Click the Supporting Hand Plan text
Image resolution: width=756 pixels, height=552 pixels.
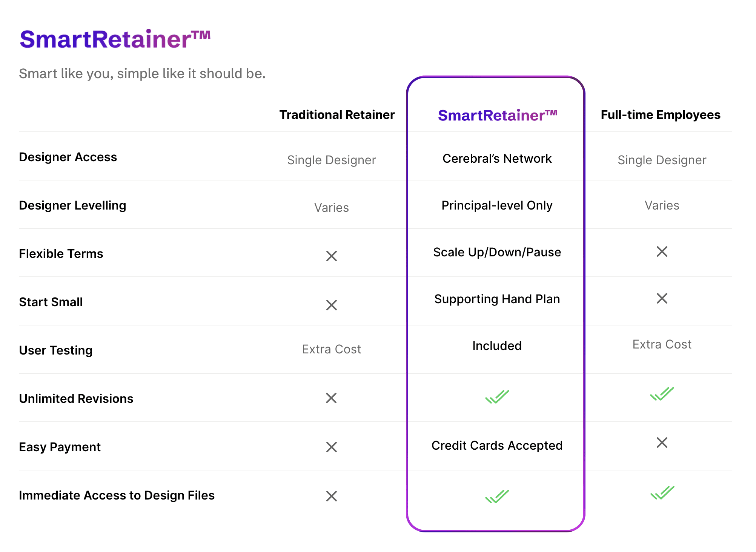point(497,299)
